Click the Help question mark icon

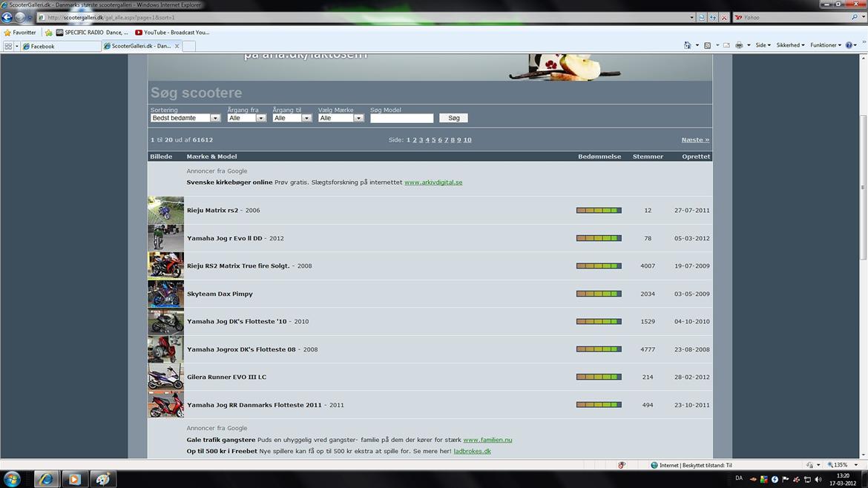pyautogui.click(x=849, y=45)
